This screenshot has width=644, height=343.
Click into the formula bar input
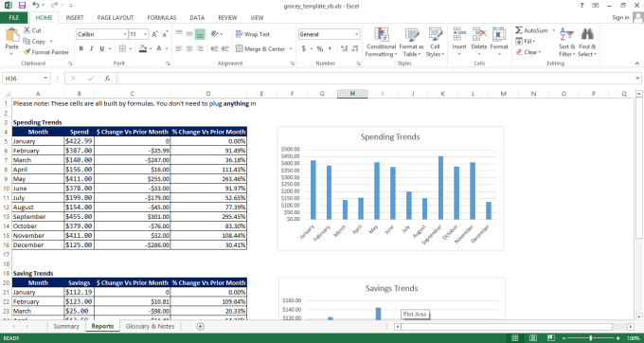(376, 78)
